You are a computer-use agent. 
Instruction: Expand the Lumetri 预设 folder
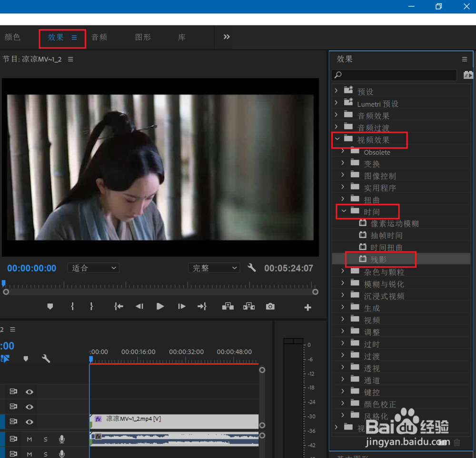tap(336, 103)
